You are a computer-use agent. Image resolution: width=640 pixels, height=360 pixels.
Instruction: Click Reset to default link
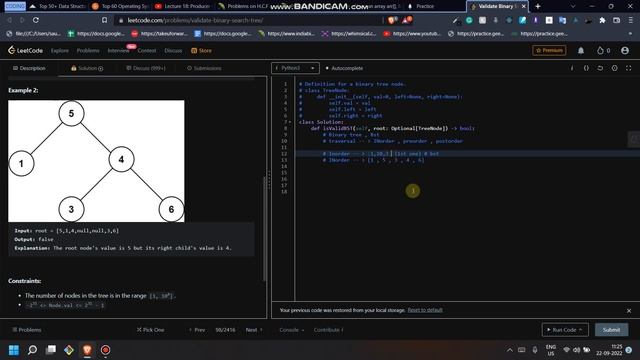click(x=425, y=310)
